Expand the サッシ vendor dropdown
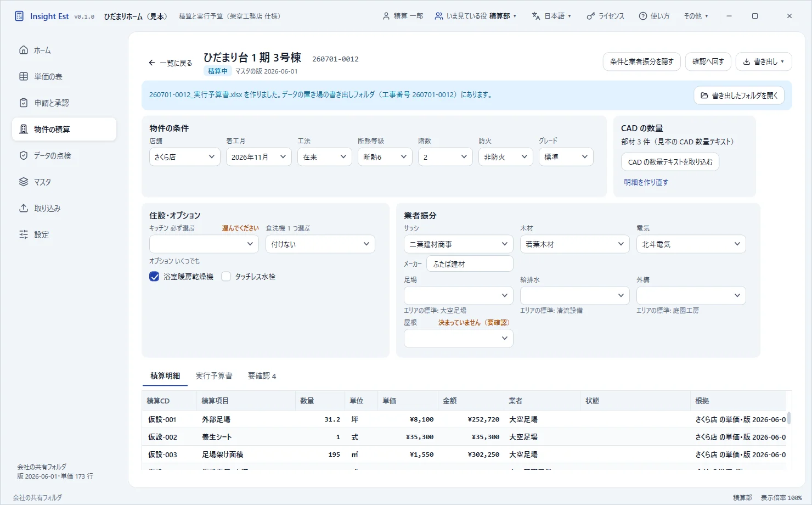The width and height of the screenshot is (812, 505). [459, 244]
